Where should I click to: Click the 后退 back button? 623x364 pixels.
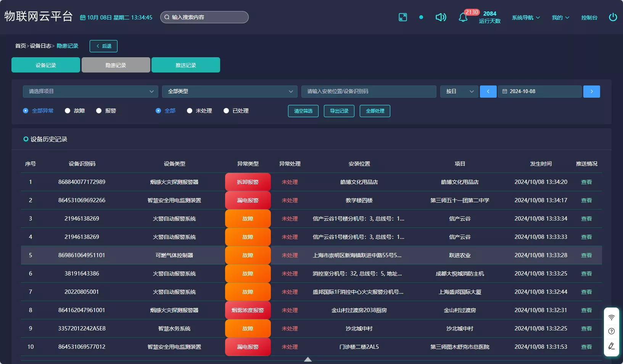(103, 46)
